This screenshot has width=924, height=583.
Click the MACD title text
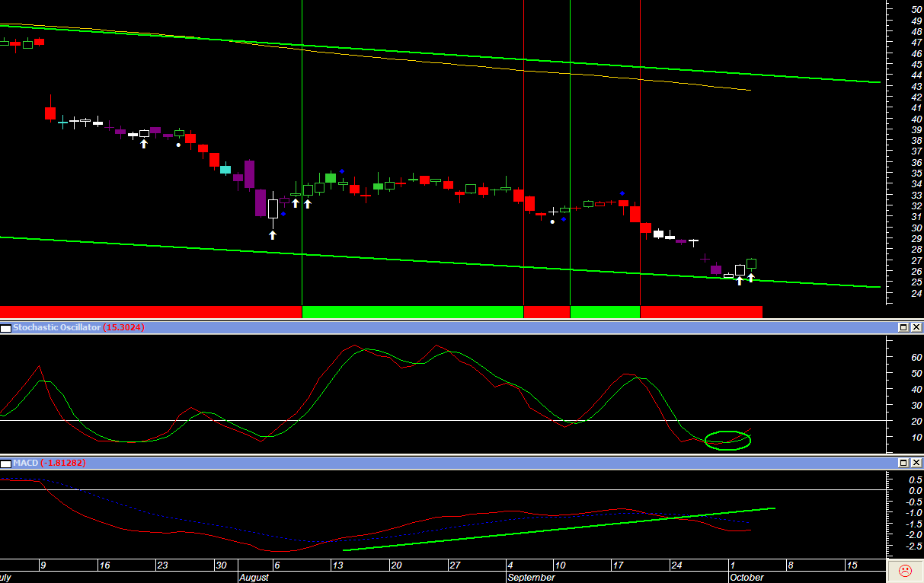coord(26,463)
